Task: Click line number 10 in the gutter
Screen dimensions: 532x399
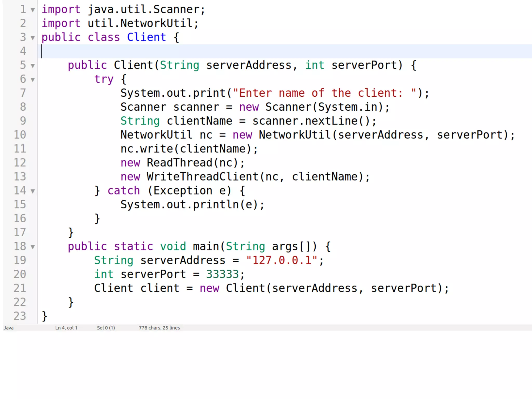Action: coord(20,135)
